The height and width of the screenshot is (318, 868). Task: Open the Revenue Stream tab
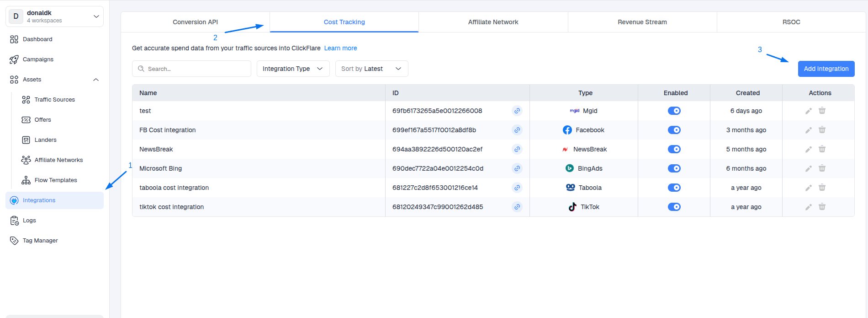coord(642,22)
